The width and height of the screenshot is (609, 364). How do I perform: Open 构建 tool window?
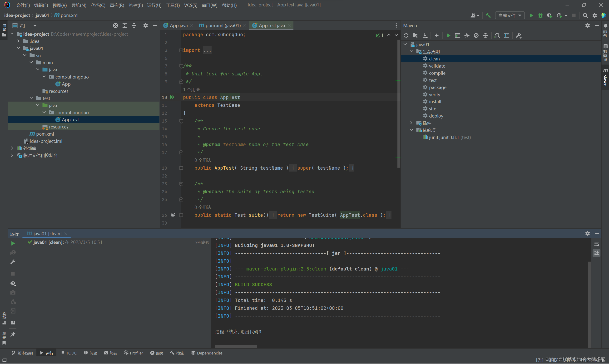pos(177,353)
